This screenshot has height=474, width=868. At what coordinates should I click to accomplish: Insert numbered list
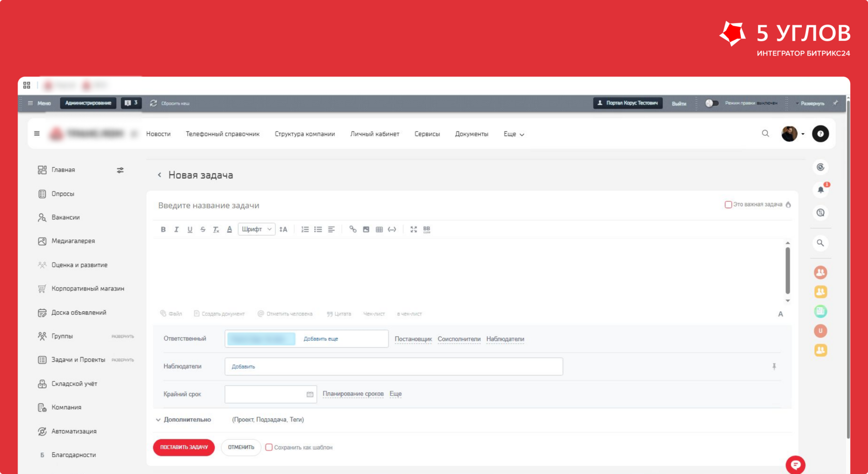(305, 229)
